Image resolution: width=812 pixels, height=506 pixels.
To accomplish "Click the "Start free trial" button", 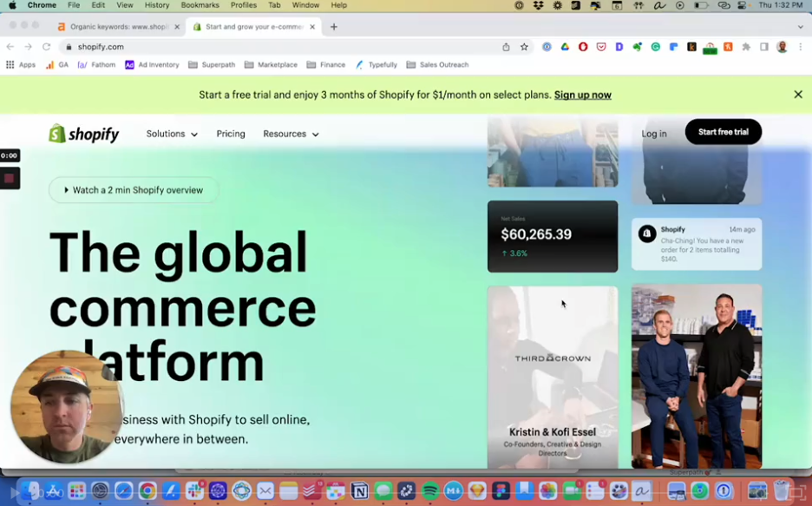I will 723,132.
